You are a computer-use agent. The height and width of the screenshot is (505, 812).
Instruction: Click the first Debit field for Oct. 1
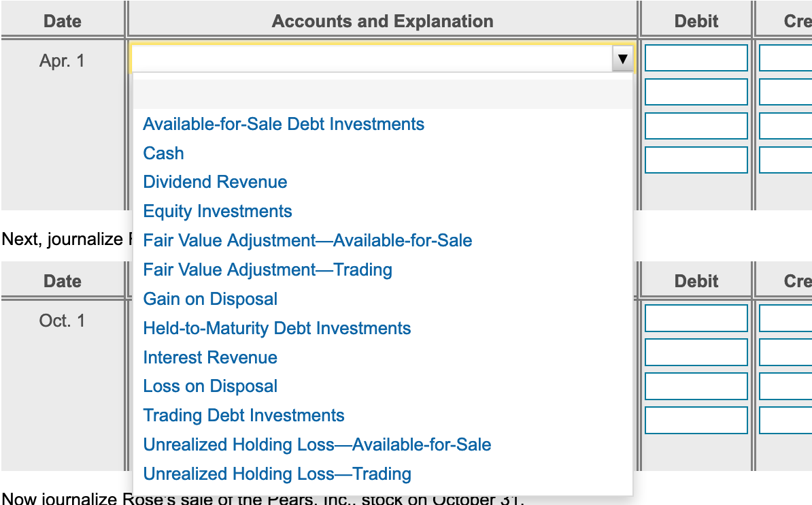pos(696,319)
